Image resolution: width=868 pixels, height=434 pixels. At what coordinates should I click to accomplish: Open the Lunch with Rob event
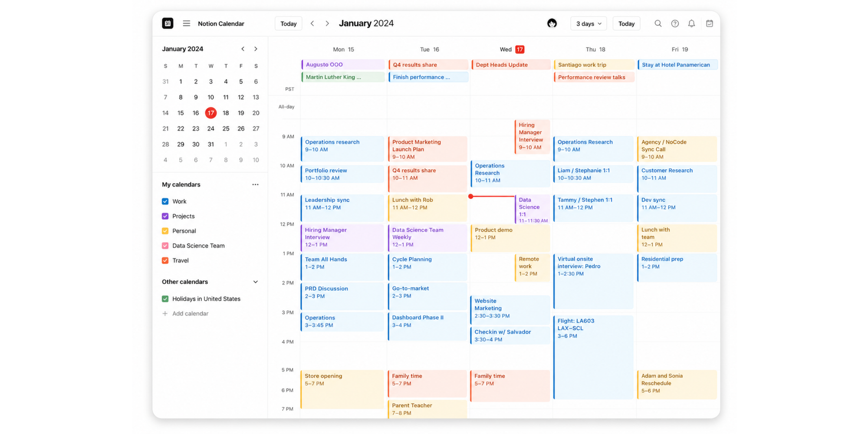(x=427, y=208)
